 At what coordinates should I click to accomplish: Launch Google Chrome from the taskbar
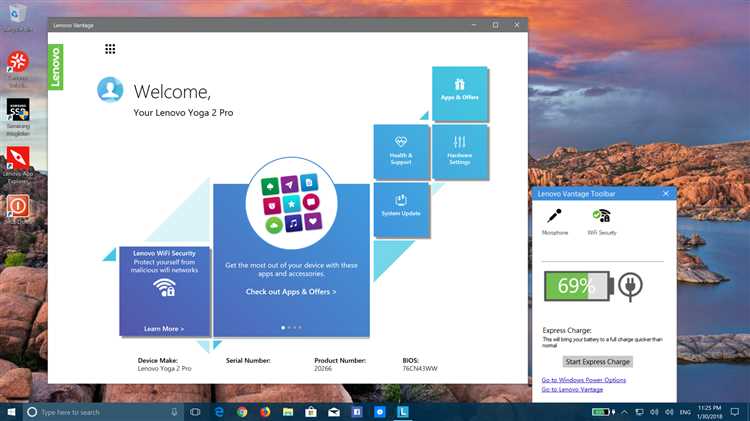point(242,412)
